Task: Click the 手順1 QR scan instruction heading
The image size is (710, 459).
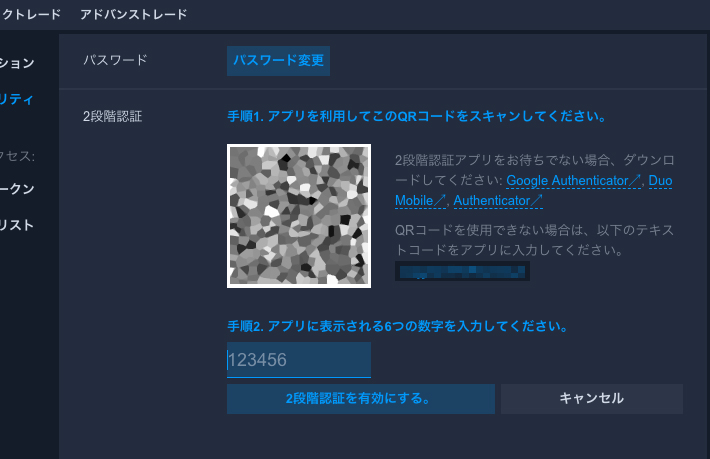Action: tap(417, 116)
